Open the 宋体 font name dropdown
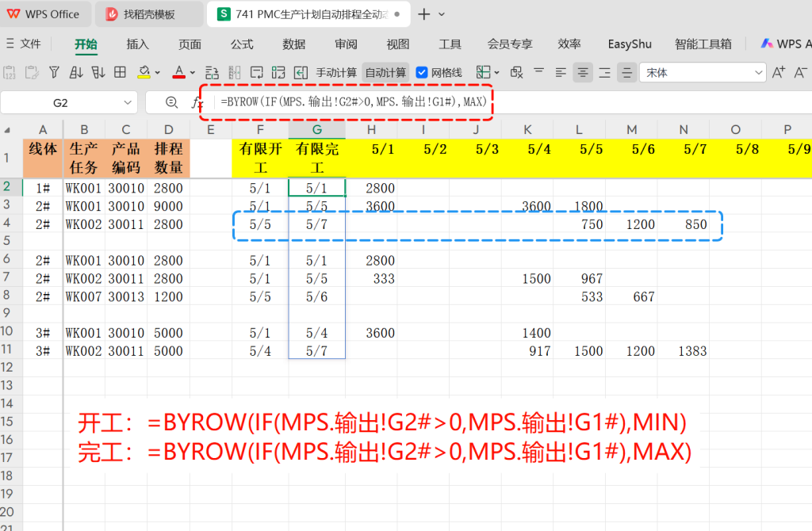This screenshot has width=812, height=531. [x=759, y=73]
